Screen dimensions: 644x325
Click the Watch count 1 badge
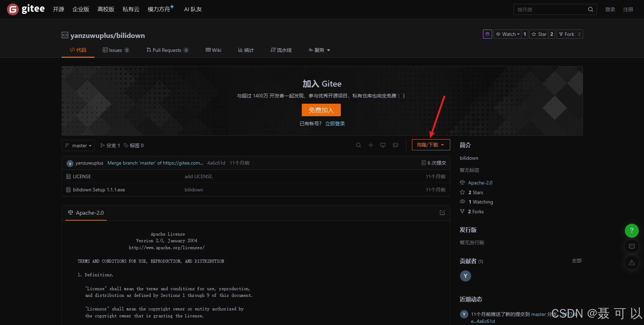point(525,34)
